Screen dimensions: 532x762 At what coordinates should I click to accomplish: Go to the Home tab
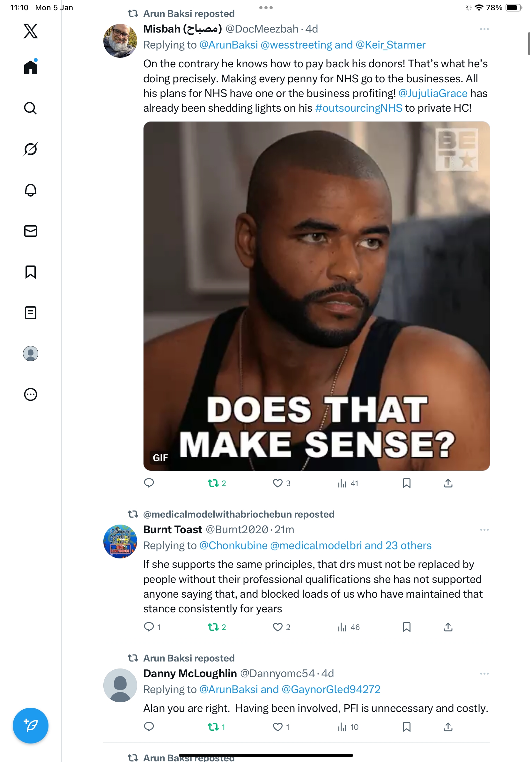(x=31, y=67)
